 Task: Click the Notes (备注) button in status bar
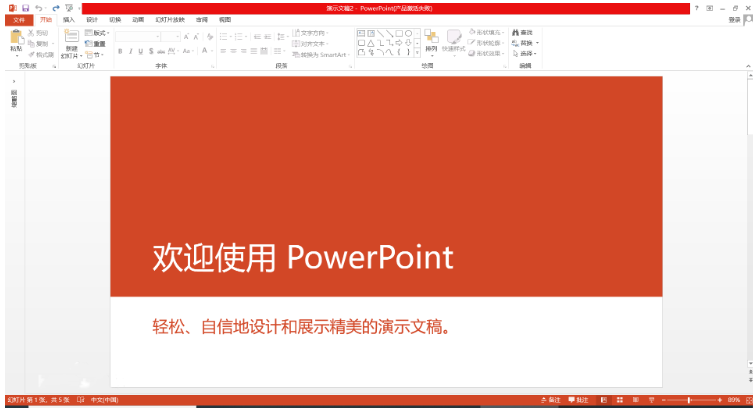550,400
